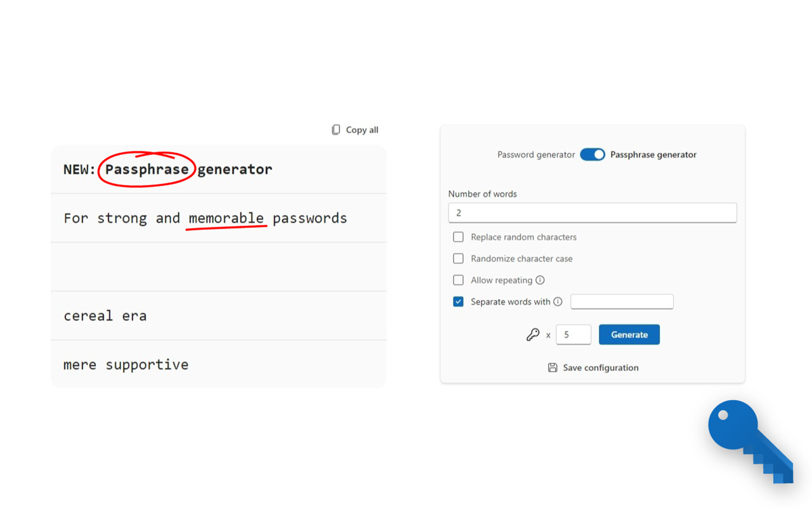Viewport: 812px width, 508px height.
Task: Click the Save configuration link
Action: 600,368
